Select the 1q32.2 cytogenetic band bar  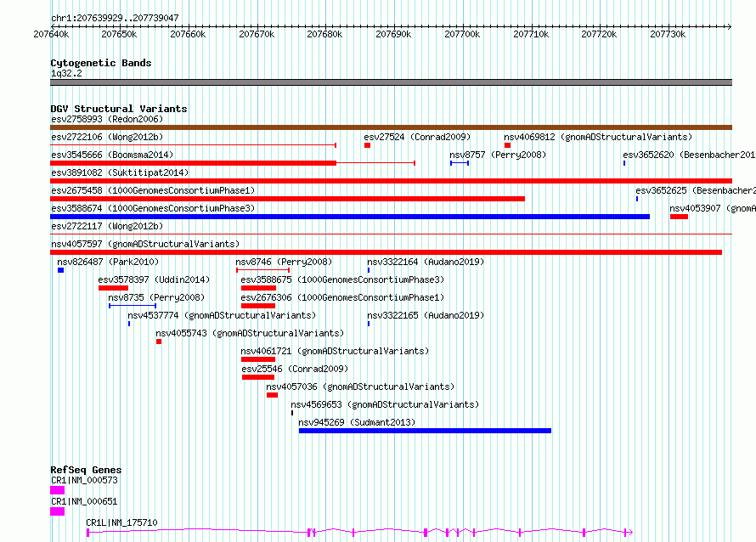[391, 82]
